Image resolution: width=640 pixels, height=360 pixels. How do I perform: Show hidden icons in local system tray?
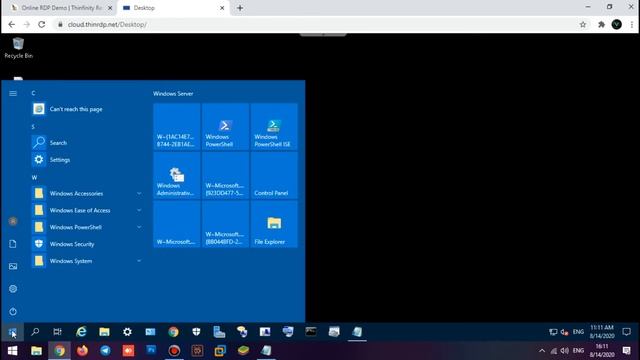542,351
